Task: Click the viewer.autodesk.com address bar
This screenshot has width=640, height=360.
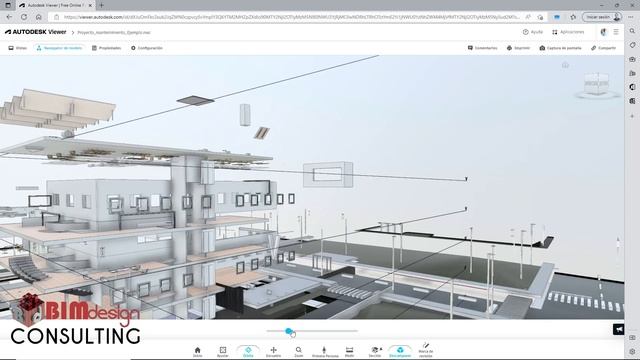Action: click(x=292, y=17)
